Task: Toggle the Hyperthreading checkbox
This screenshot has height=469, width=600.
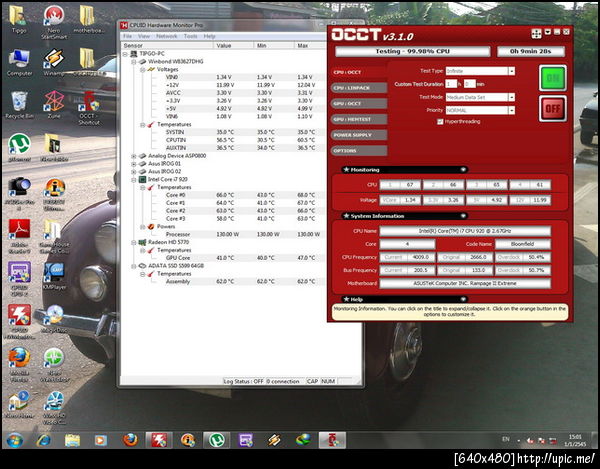Action: (441, 121)
